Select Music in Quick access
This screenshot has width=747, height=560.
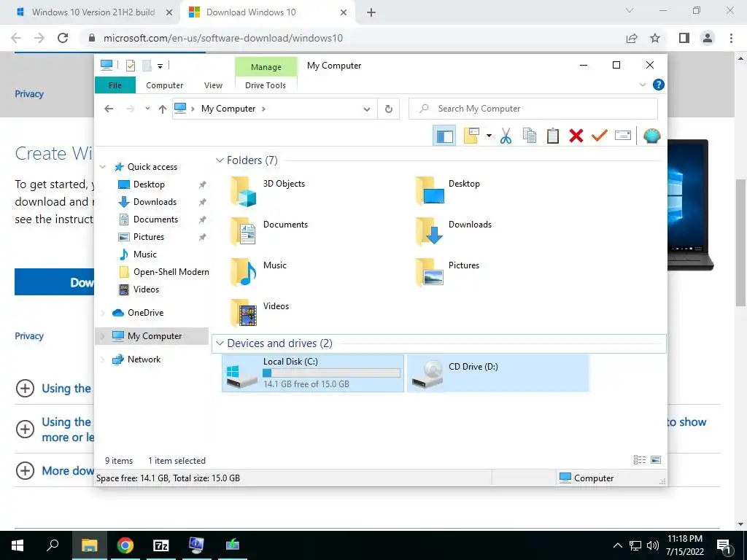pos(145,254)
